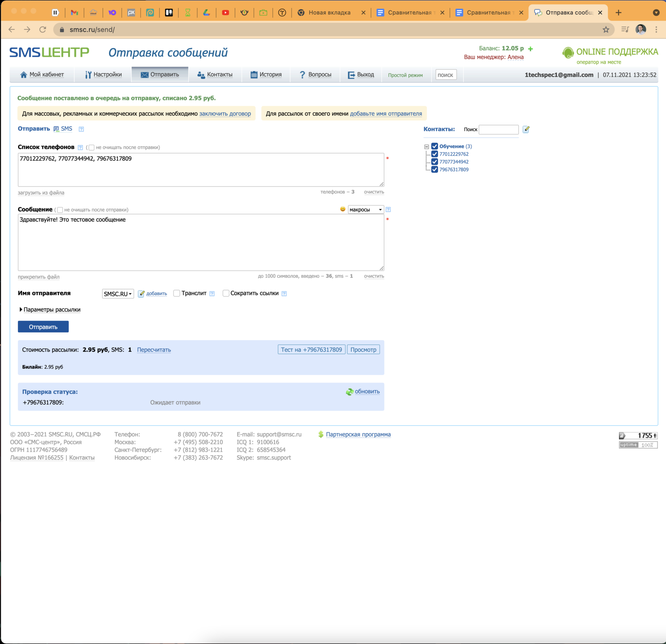The image size is (666, 644).
Task: Open the История menu tab
Action: pyautogui.click(x=266, y=75)
